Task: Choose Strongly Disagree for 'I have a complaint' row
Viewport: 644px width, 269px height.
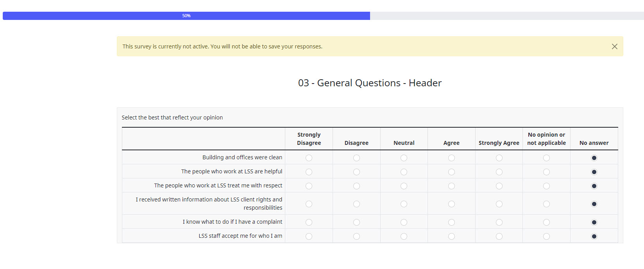Action: (x=309, y=222)
